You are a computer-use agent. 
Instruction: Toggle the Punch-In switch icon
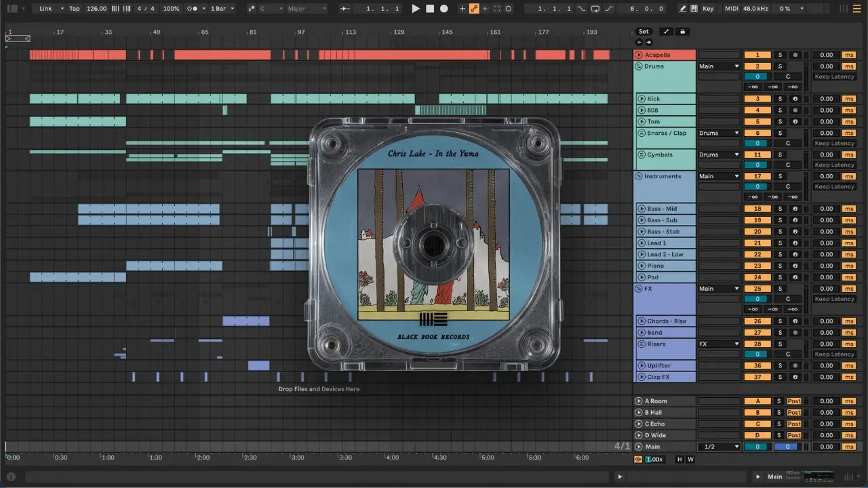[580, 9]
